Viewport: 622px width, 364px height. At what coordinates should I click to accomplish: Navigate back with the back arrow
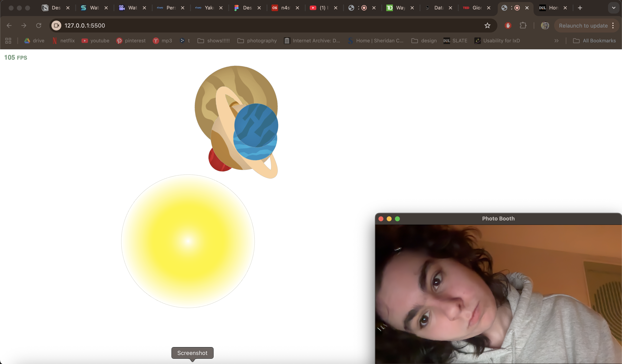click(x=9, y=26)
